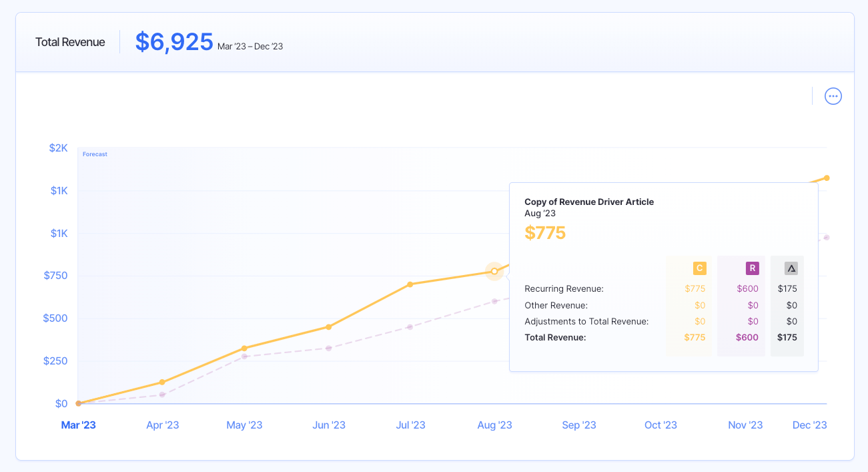The height and width of the screenshot is (472, 868).
Task: Click yellow line data point at Jun '23
Action: (329, 327)
